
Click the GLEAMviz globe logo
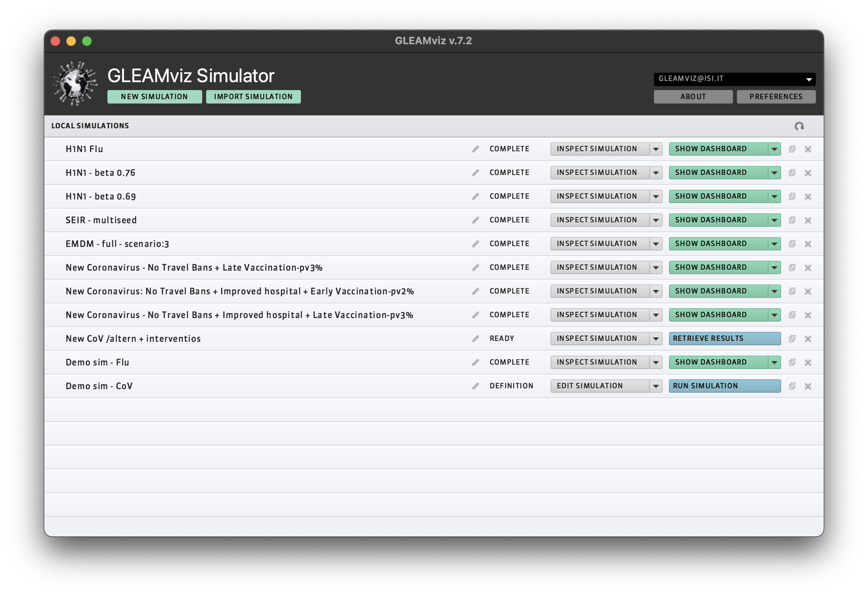coord(75,83)
